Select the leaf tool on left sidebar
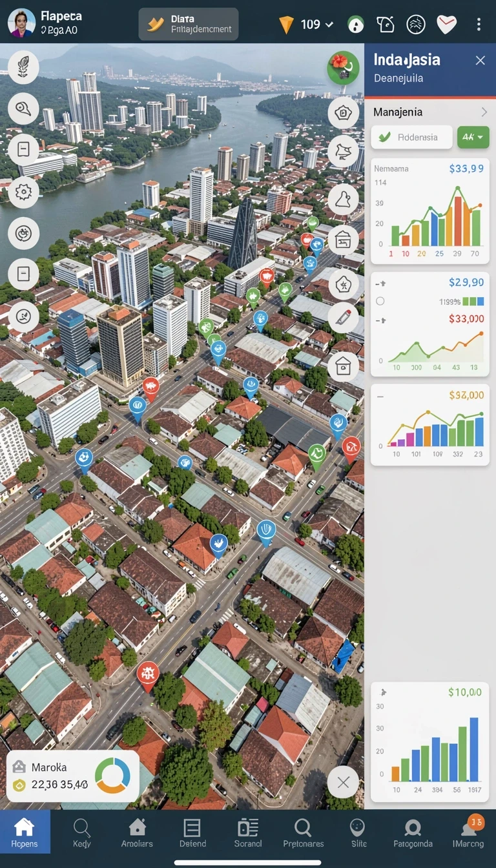496x868 pixels. 23,67
